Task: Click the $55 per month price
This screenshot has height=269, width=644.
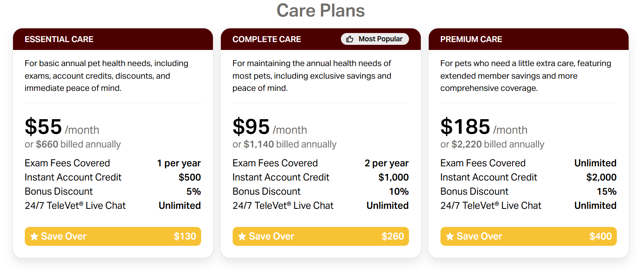Action: pos(62,127)
